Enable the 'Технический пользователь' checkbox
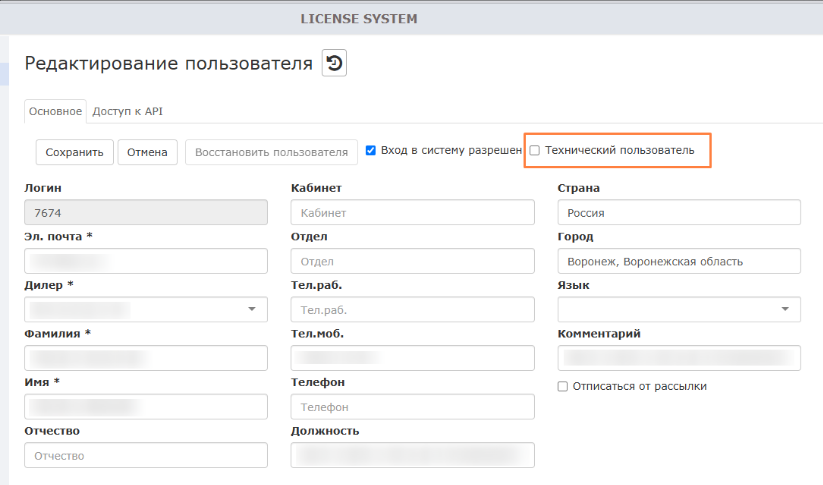Screen dimensions: 823x485 [x=535, y=151]
